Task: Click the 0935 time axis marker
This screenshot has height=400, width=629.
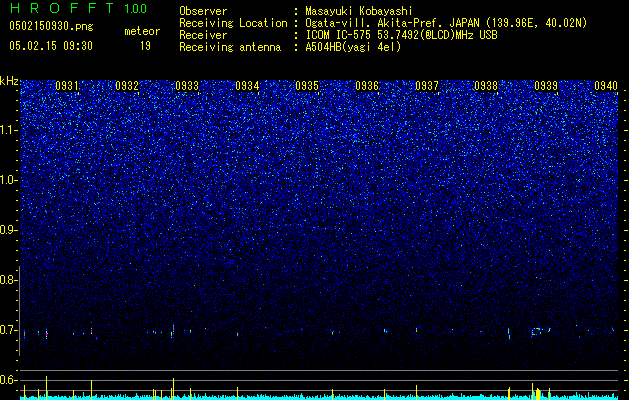Action: pyautogui.click(x=307, y=86)
